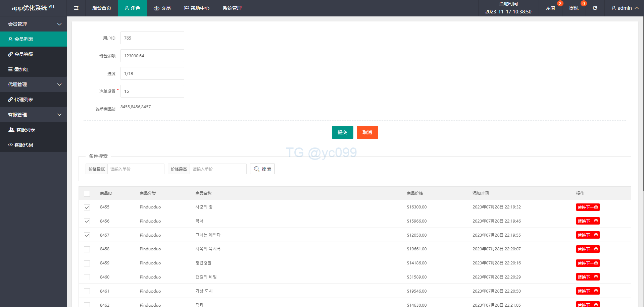
Task: Uncheck the checkbox for product 8455
Action: point(87,207)
